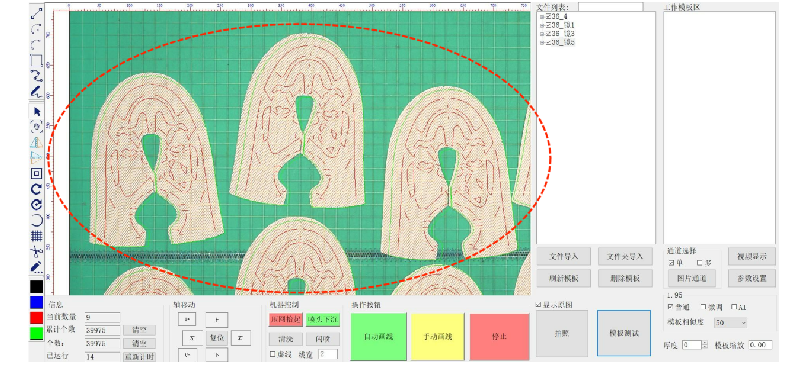The image size is (788, 371).
Task: Click the clear button beside cumulative count
Action: 139,330
